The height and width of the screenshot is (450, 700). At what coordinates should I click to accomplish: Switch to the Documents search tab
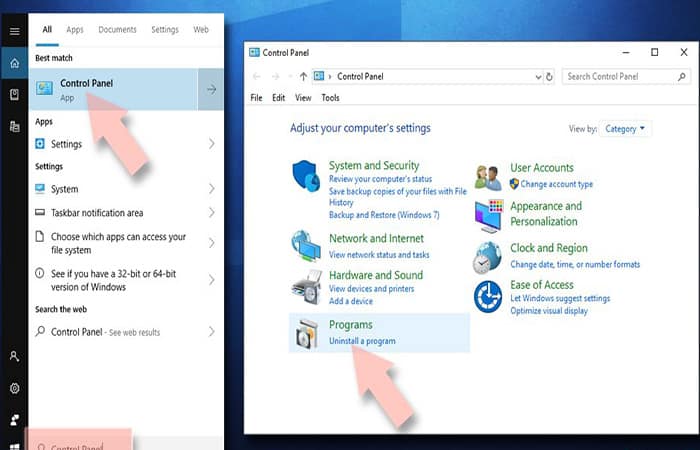coord(117,29)
